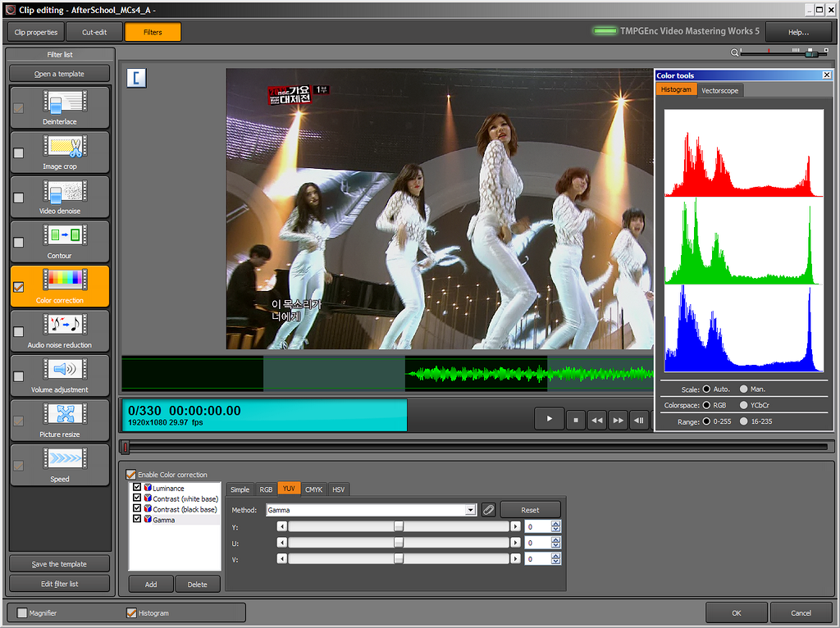Toggle the Enable Color correction checkbox
840x628 pixels.
tap(131, 475)
